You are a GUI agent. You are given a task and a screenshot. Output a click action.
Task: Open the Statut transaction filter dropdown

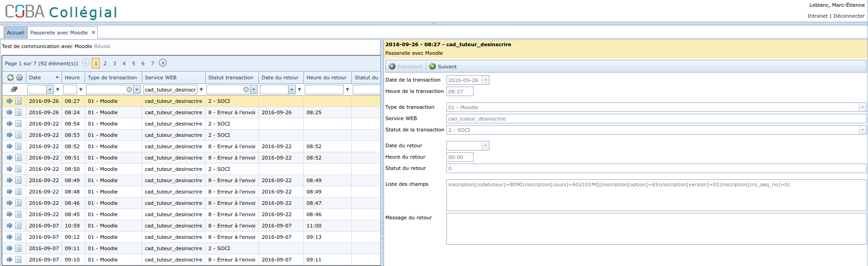(x=254, y=90)
